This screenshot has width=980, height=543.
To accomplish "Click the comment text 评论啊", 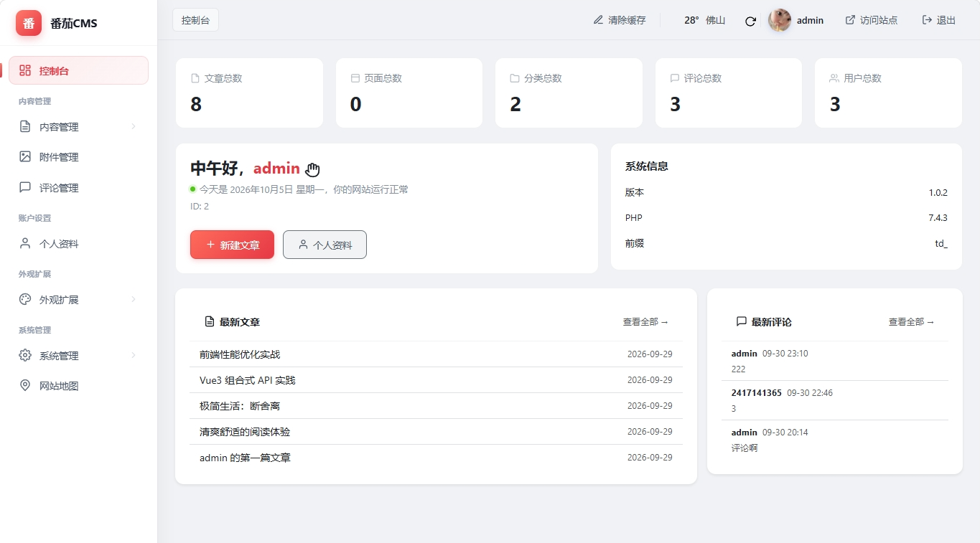I will pyautogui.click(x=745, y=448).
